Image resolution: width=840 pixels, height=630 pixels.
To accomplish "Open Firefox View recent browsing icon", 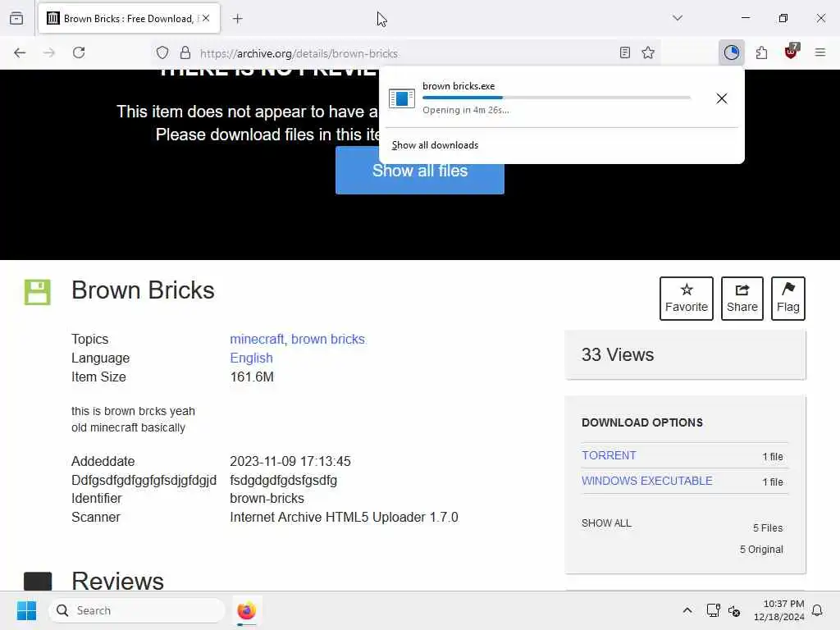I will tap(16, 18).
